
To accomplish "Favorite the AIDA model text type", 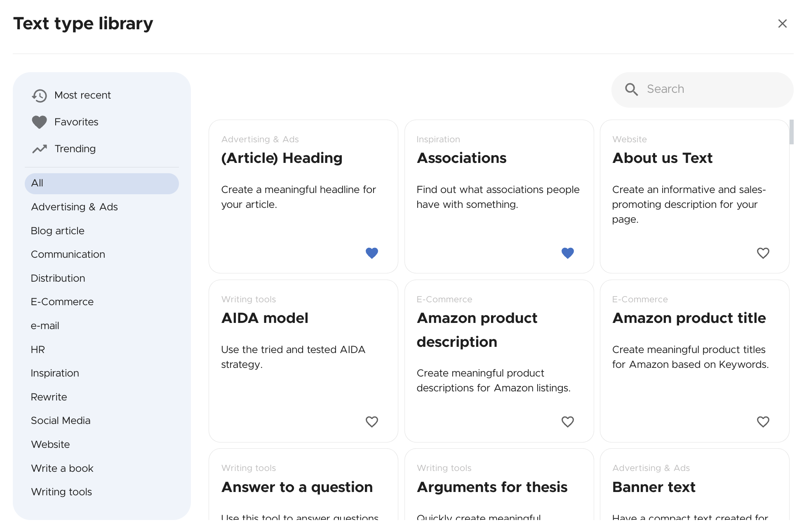I will 371,421.
